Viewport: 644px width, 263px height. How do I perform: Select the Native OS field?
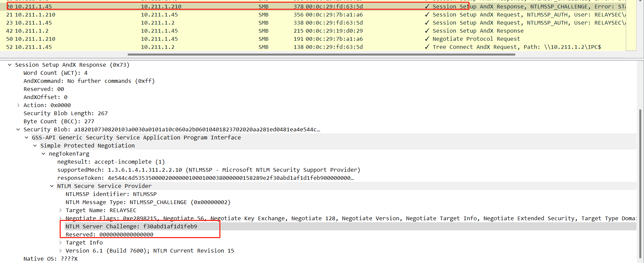[x=51, y=259]
